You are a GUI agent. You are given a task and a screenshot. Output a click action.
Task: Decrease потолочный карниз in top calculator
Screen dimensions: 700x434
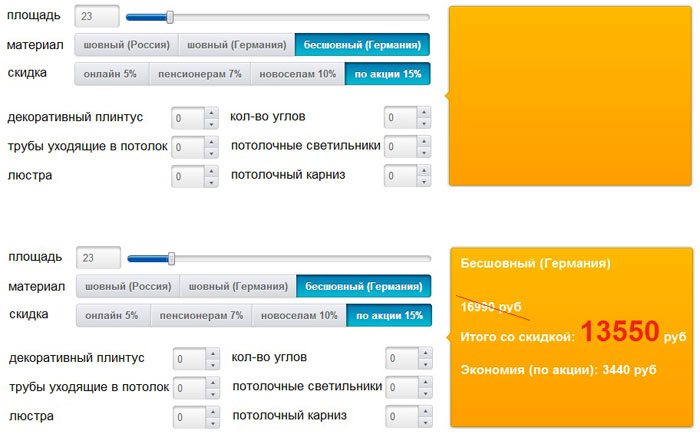pos(424,181)
